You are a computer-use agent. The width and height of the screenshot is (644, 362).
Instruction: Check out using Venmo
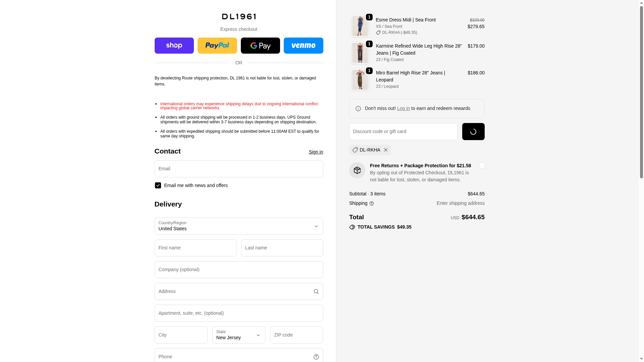[x=303, y=46]
